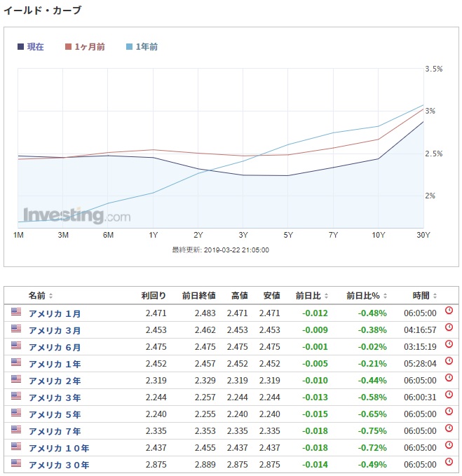Click the clock icon in アメリカ 1月 row

point(449,311)
